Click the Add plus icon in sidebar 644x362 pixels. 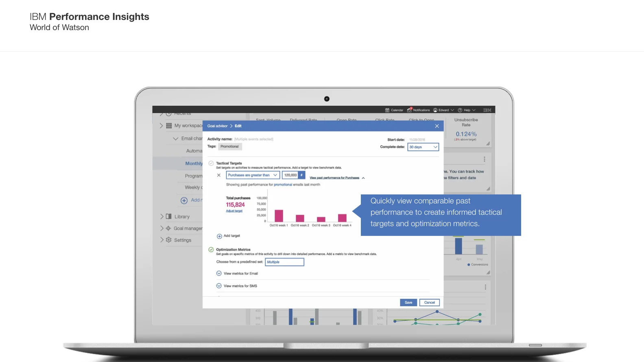184,201
